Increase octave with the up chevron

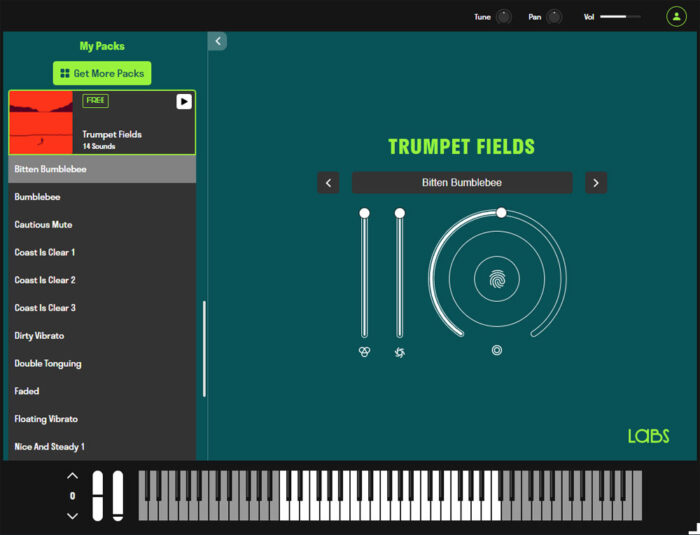click(x=72, y=476)
